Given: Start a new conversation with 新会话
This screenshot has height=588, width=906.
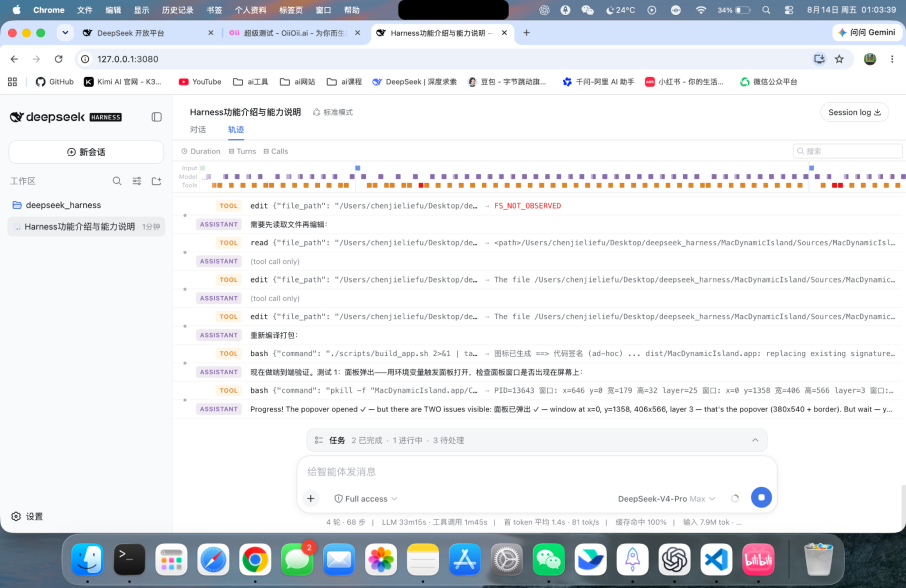Looking at the screenshot, I should pyautogui.click(x=86, y=152).
